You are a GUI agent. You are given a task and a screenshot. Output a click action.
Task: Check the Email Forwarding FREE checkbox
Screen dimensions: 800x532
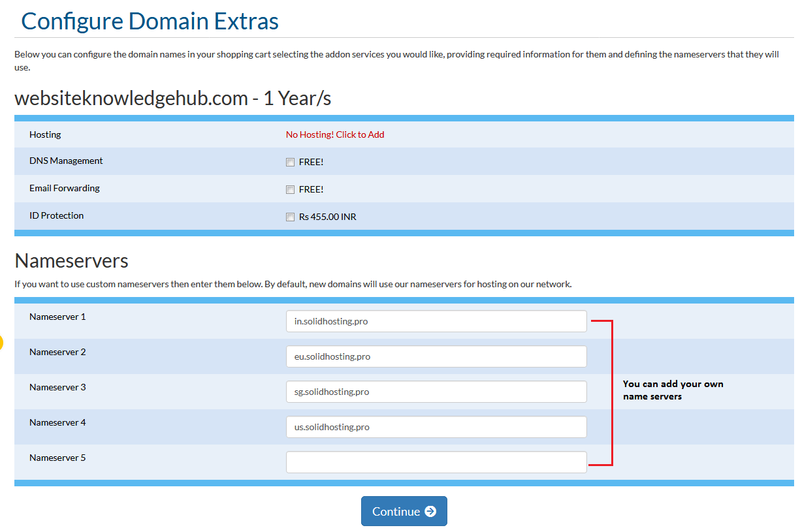[x=290, y=189]
